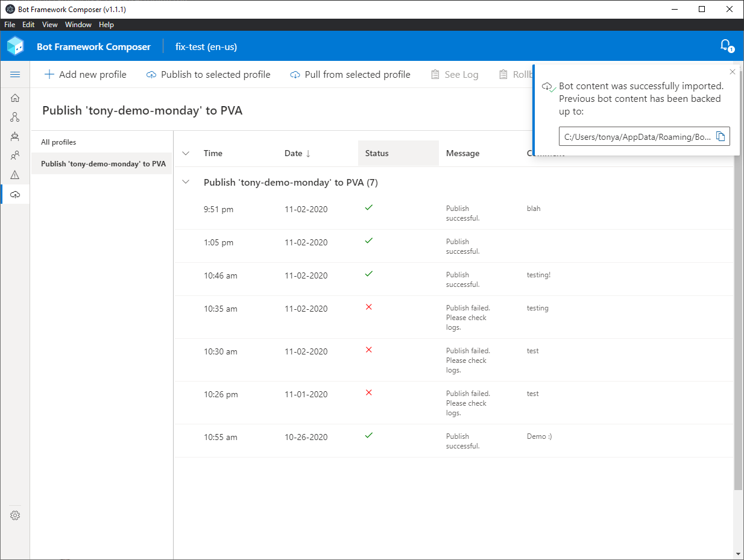
Task: Select the 10:55 am time cell
Action: 221,437
